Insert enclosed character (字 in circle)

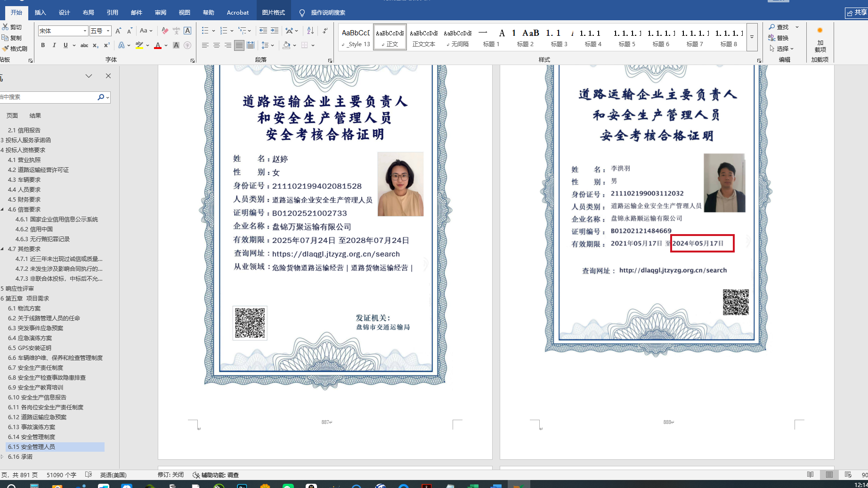[187, 45]
